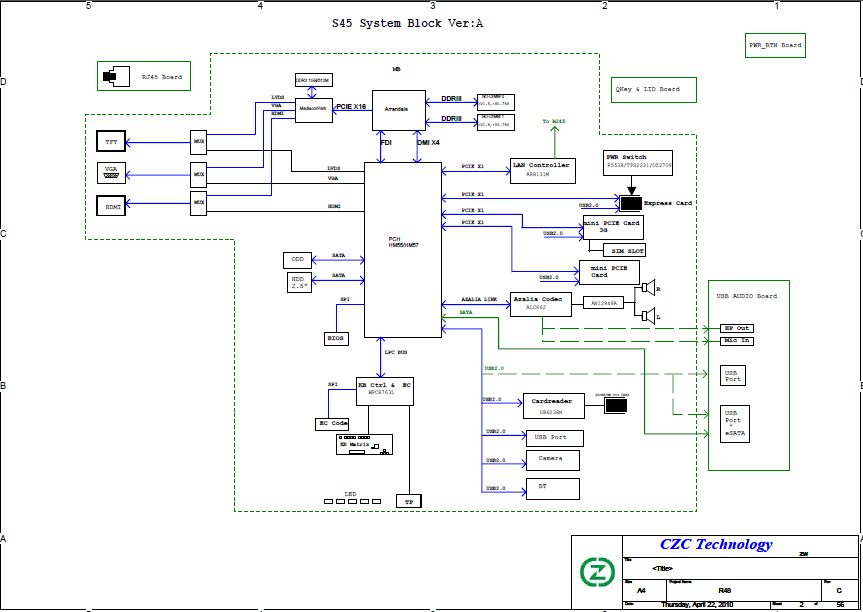The width and height of the screenshot is (863, 612).
Task: Click the RJ45 connector icon
Action: point(116,76)
